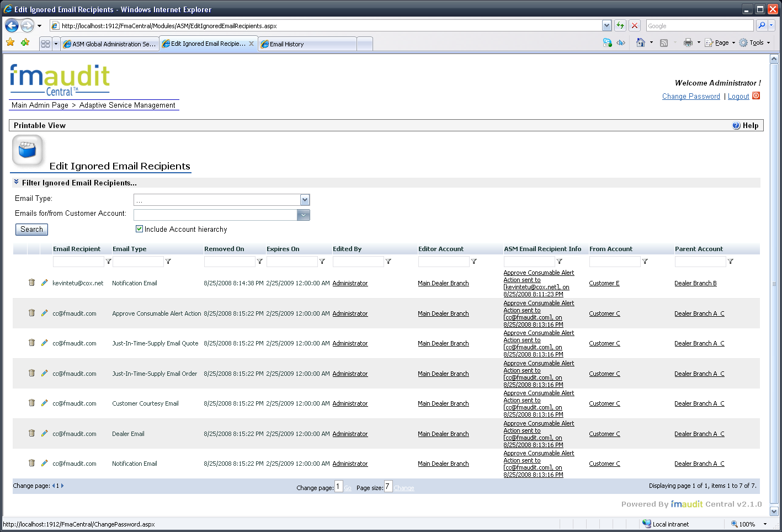Edit the kevintetu@cox.net recipient row
782x532 pixels.
[45, 283]
